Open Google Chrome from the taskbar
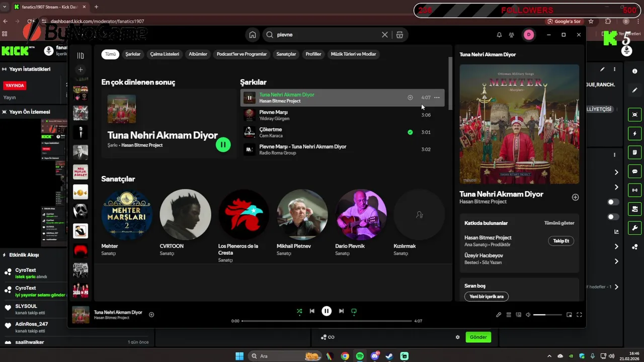The image size is (644, 362). [345, 356]
